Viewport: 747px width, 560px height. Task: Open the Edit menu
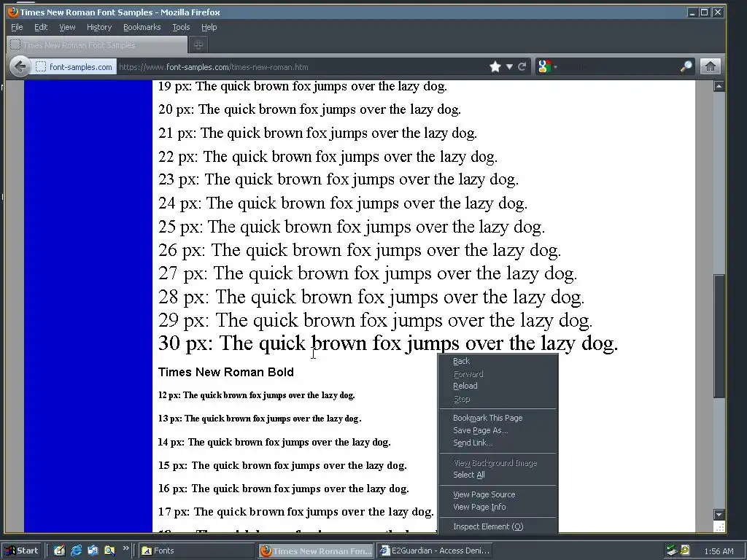coord(41,27)
